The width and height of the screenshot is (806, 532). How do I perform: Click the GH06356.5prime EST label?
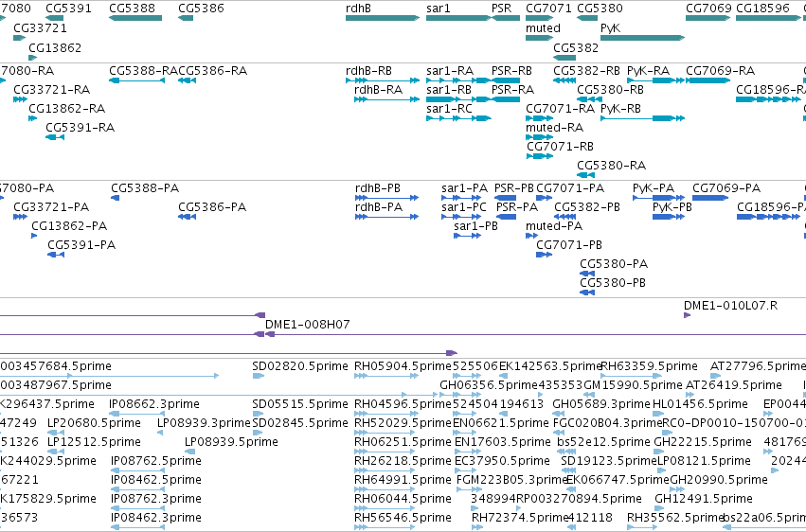(x=489, y=385)
